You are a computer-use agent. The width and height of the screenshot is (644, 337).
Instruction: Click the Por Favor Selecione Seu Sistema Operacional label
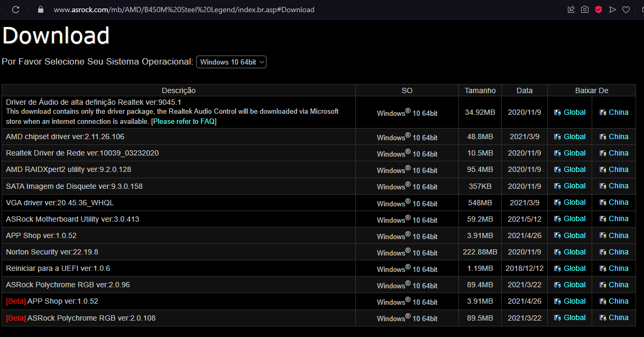tap(97, 62)
